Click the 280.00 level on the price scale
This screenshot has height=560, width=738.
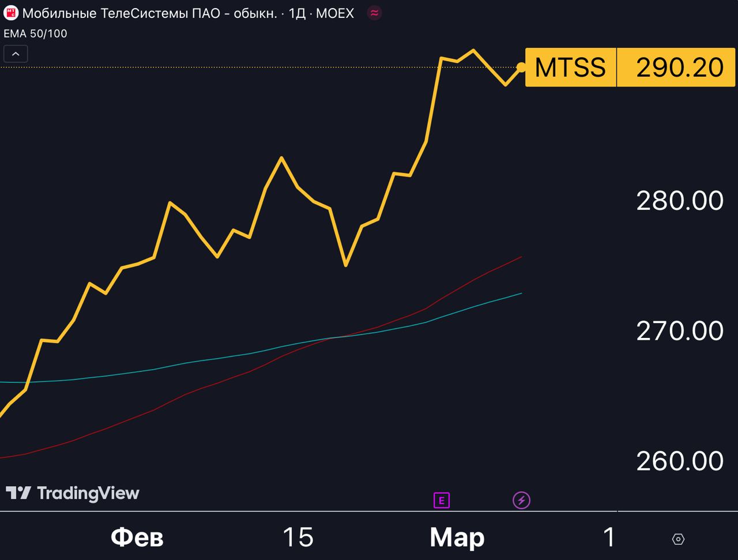coord(679,201)
